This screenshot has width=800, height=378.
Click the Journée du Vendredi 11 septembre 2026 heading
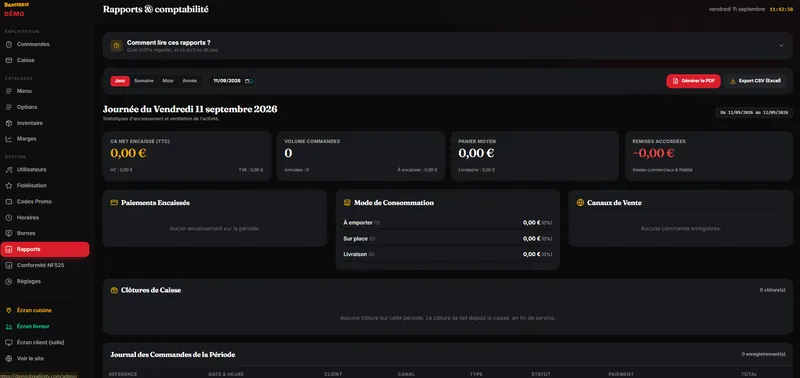pyautogui.click(x=190, y=109)
